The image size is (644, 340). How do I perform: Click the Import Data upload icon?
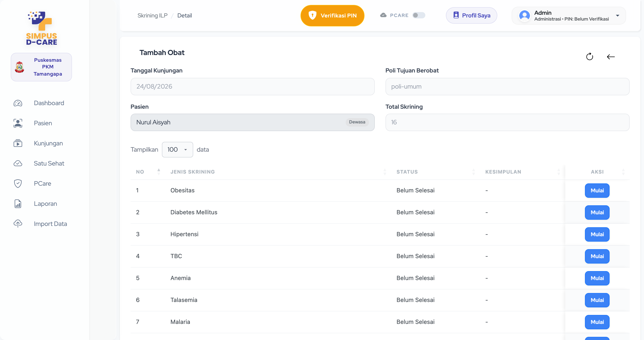point(18,224)
